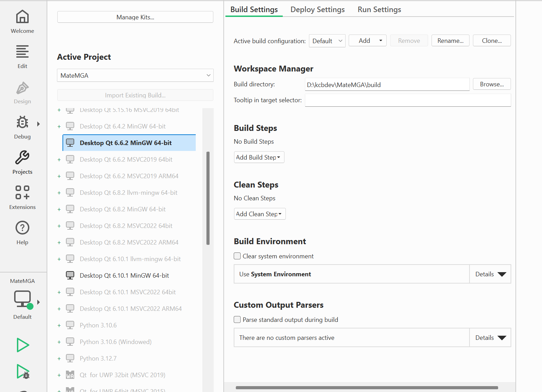
Task: Click the Tooltip in target selector field
Action: (x=407, y=100)
